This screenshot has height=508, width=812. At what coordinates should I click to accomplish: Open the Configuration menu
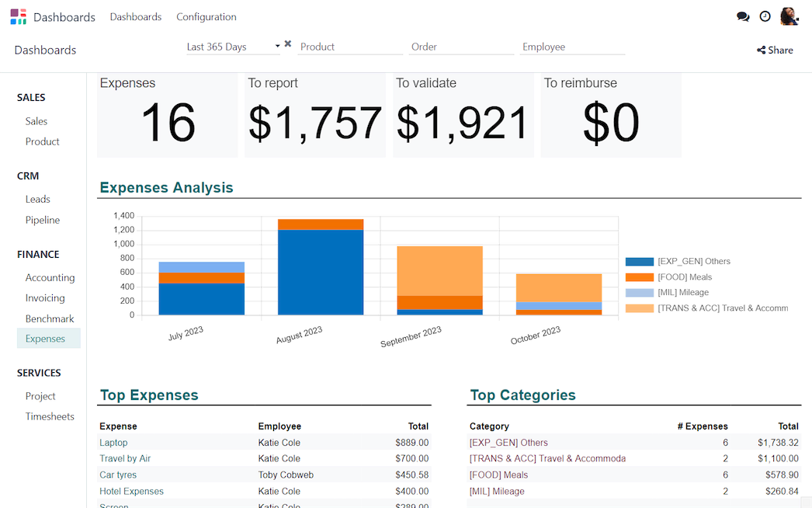point(206,16)
